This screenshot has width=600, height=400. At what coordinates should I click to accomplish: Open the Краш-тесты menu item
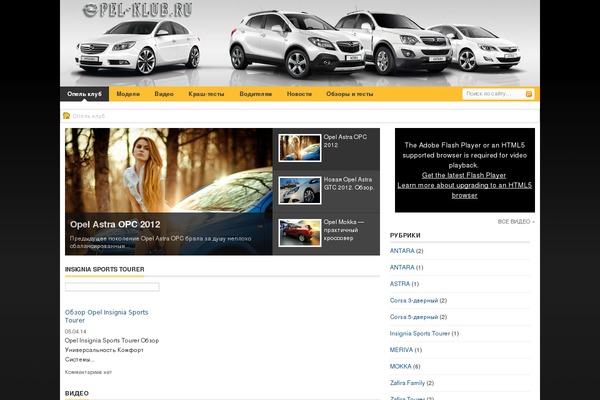tap(206, 94)
